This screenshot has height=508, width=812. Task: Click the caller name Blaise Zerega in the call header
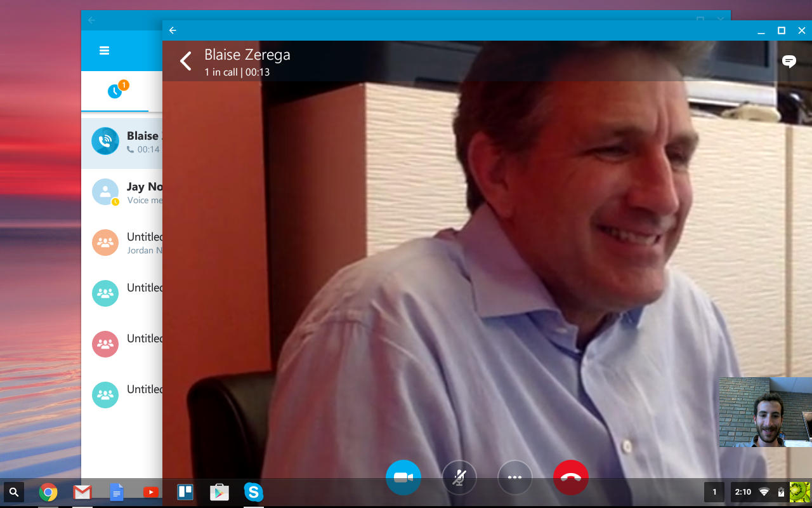247,55
